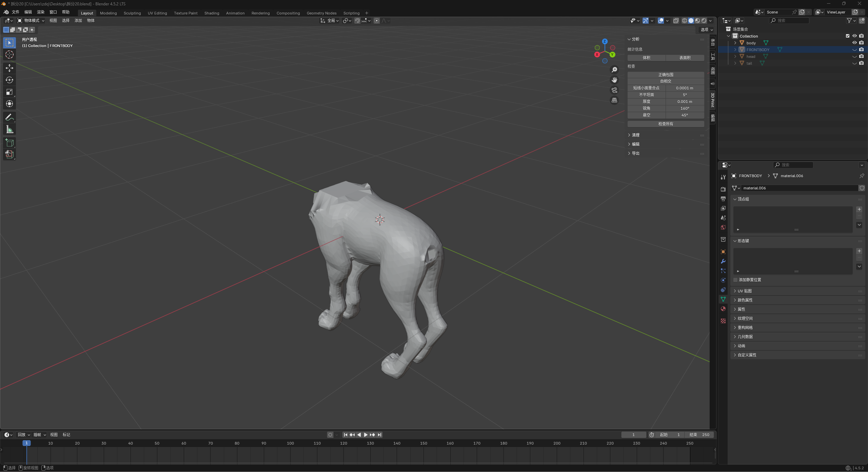The width and height of the screenshot is (868, 472).
Task: Switch to the Sculpting workspace tab
Action: pyautogui.click(x=132, y=13)
